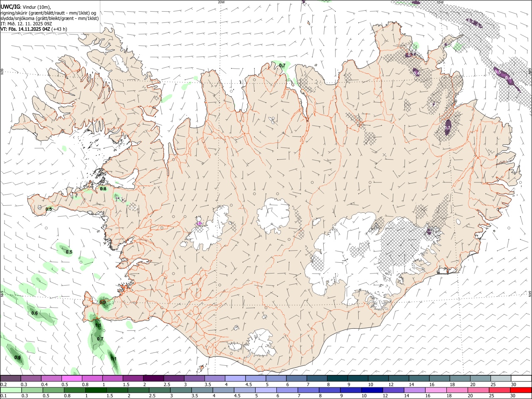Click the '0.8' precipitation value on the western map

coord(103,189)
